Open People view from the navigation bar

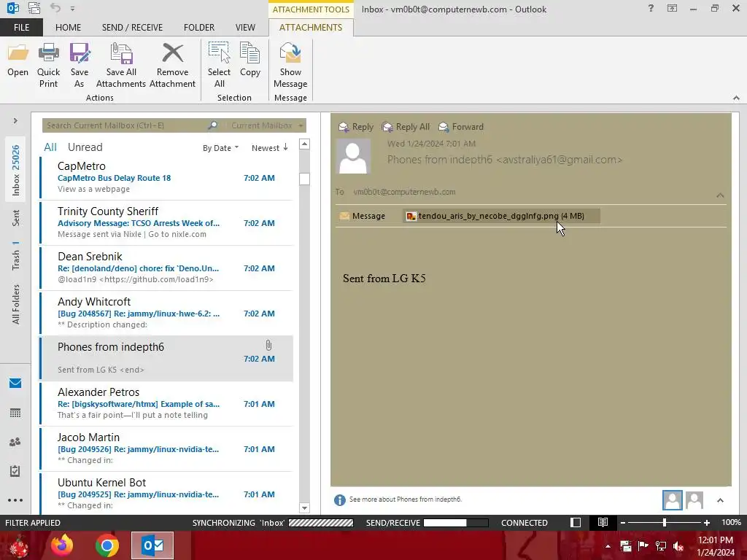pos(15,442)
